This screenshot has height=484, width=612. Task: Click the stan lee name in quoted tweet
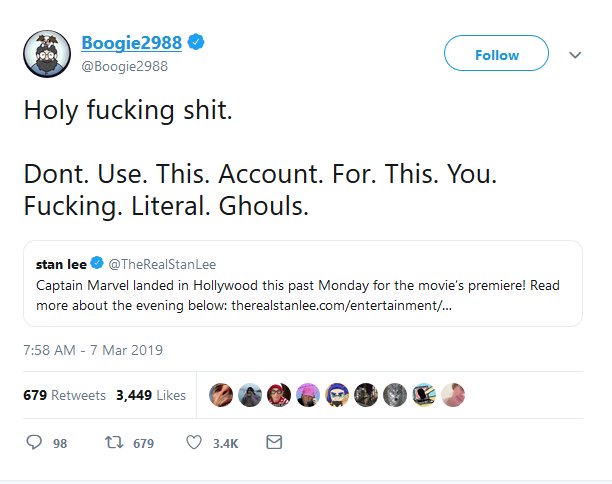tap(61, 265)
